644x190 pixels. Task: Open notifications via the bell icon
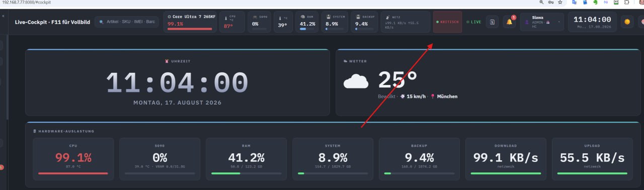[x=509, y=22]
